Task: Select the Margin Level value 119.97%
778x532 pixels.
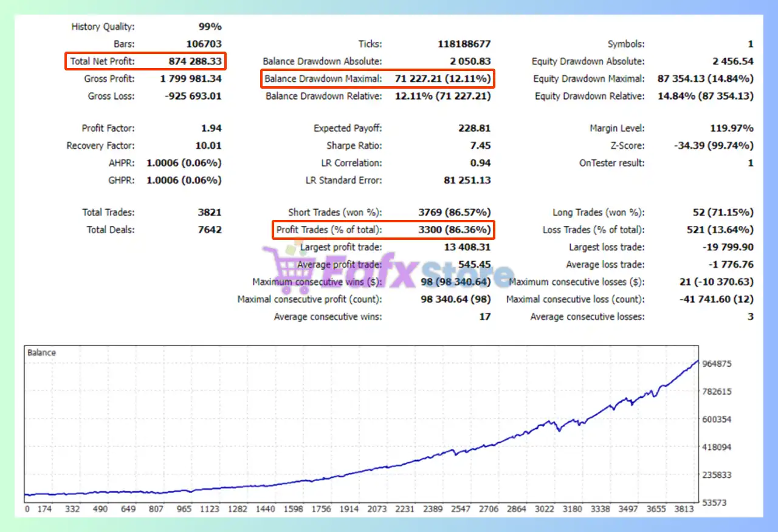Action: click(x=732, y=128)
